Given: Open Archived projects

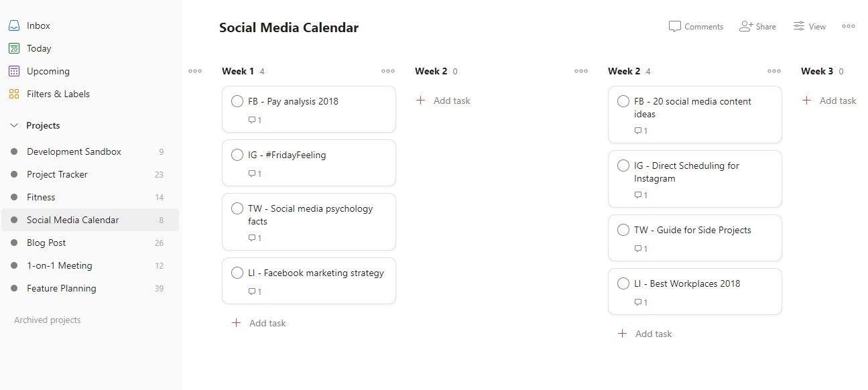Looking at the screenshot, I should pos(47,320).
